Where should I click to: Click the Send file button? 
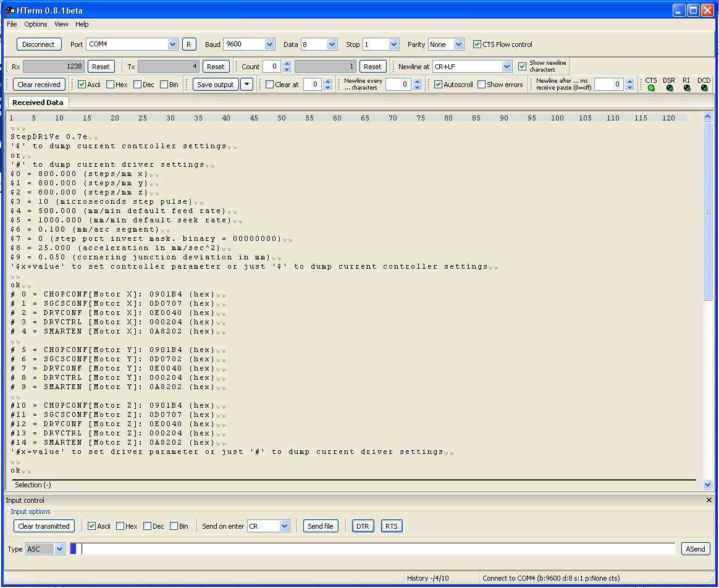[x=321, y=526]
